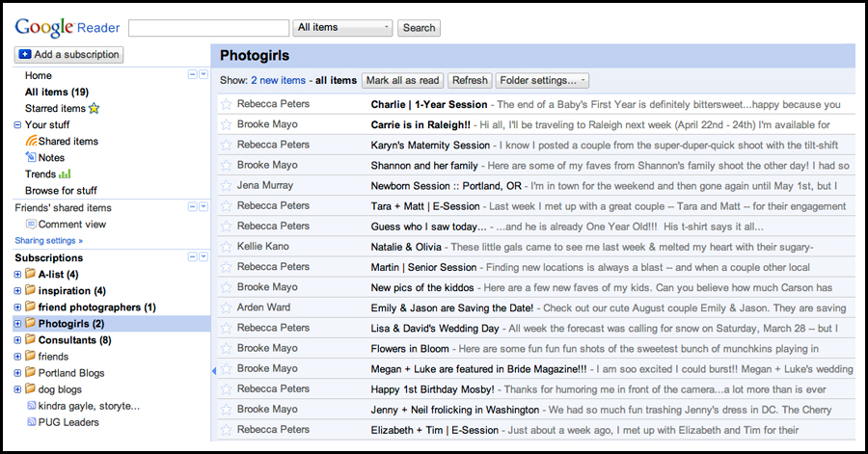
Task: Expand the A-list folder tree
Action: click(x=17, y=275)
